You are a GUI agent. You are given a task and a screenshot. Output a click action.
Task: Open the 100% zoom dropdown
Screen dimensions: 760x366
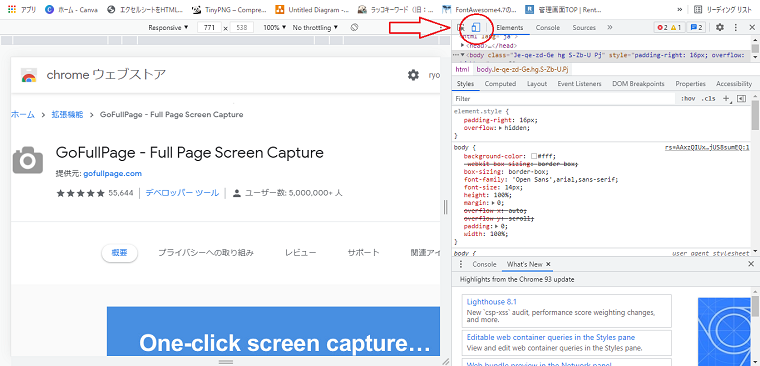click(x=275, y=28)
